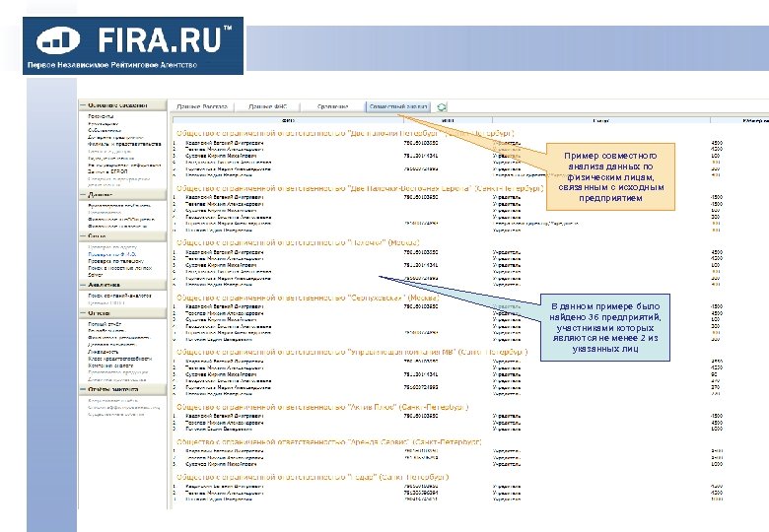Open Записи в ЕГРЮЛ link
Screen dimensions: 769x532
click(107, 172)
